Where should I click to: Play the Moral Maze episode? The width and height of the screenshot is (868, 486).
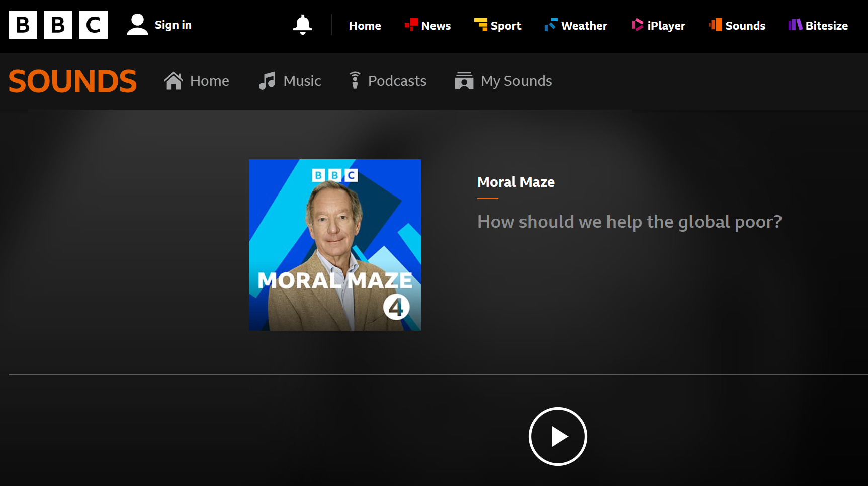pos(558,436)
